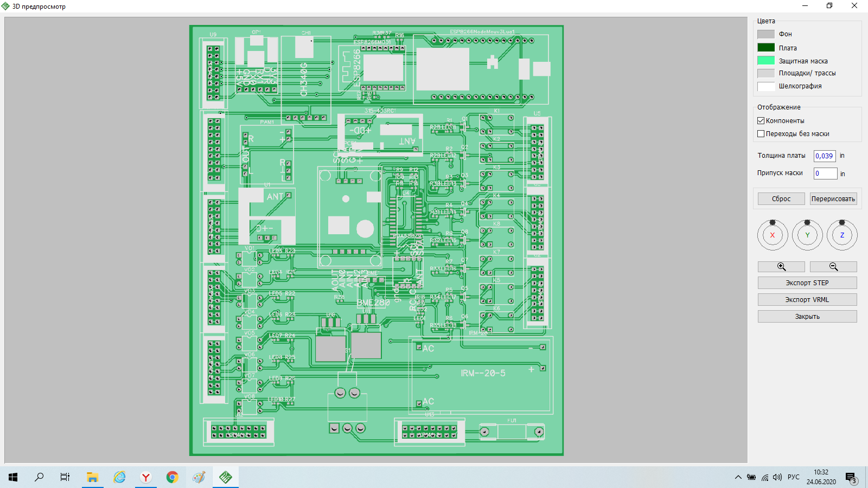
Task: Click the X axis rotation dial
Action: pyautogui.click(x=773, y=235)
